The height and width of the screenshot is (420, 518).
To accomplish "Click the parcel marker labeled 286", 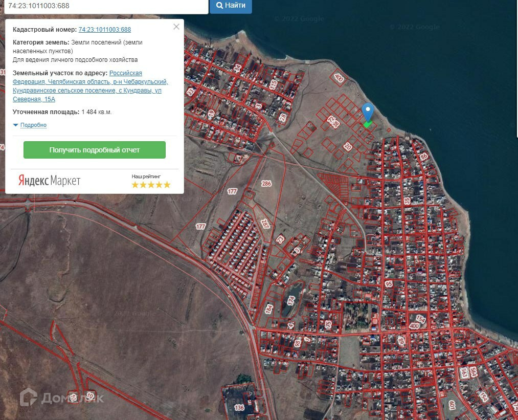I will [x=266, y=184].
